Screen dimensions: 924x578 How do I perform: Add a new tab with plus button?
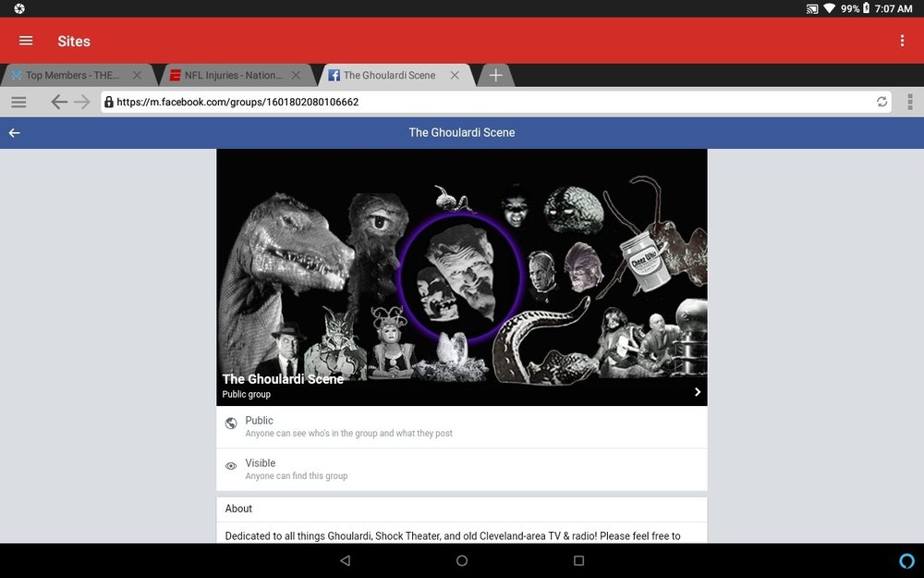click(495, 76)
